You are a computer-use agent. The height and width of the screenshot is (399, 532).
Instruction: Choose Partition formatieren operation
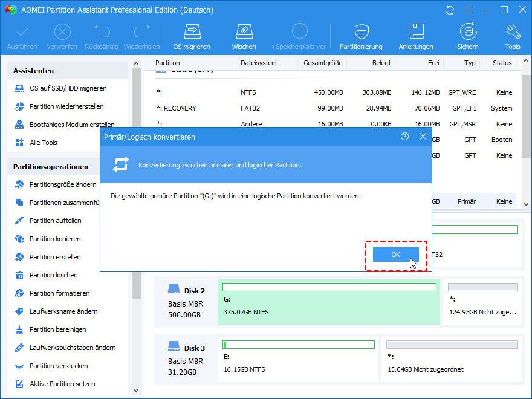[59, 293]
